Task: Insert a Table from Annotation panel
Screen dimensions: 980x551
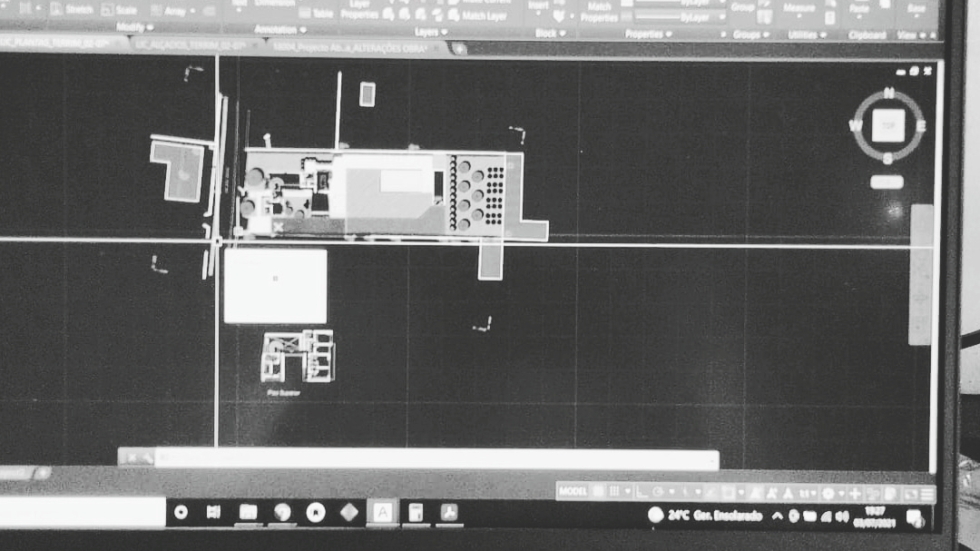Action: (x=317, y=13)
